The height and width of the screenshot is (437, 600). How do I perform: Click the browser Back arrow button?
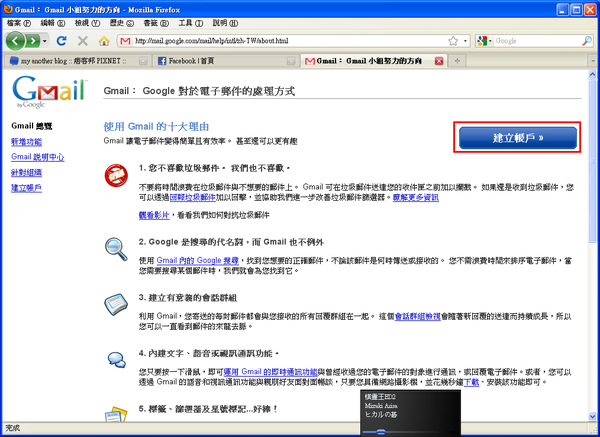coord(15,41)
